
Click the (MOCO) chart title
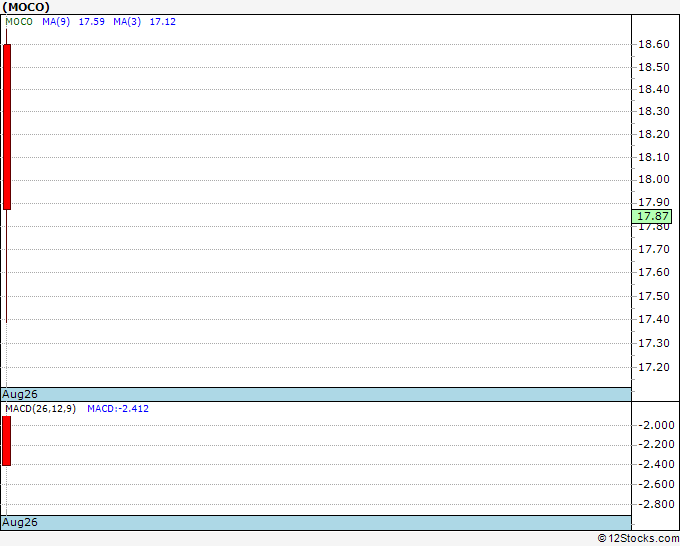[x=26, y=7]
